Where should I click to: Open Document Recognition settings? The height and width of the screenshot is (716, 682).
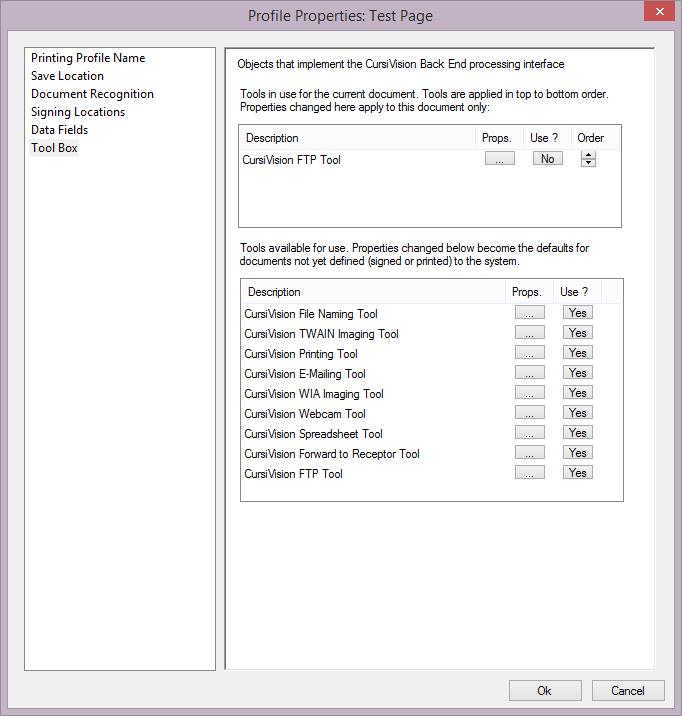click(92, 94)
